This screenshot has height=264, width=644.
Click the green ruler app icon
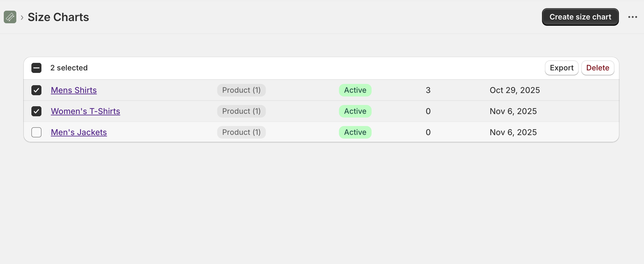[10, 17]
